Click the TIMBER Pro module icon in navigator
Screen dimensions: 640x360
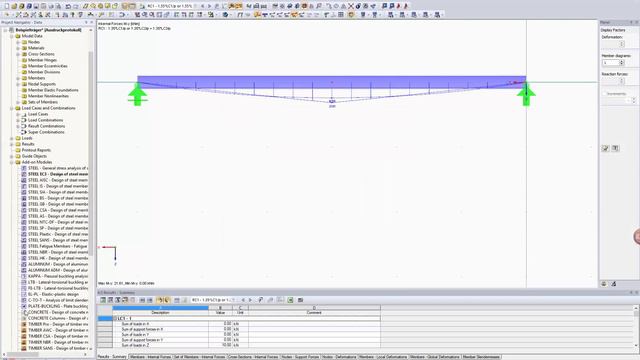click(x=24, y=324)
